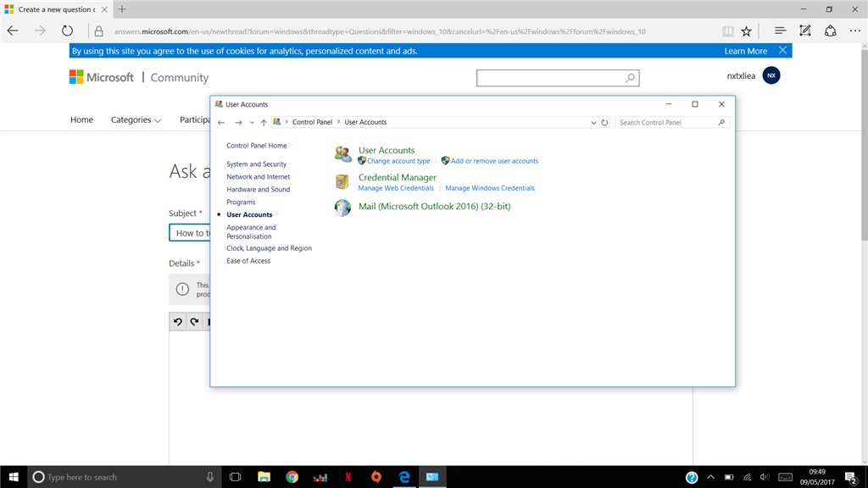The width and height of the screenshot is (868, 488).
Task: Focus the Search Control Panel field
Action: 672,122
